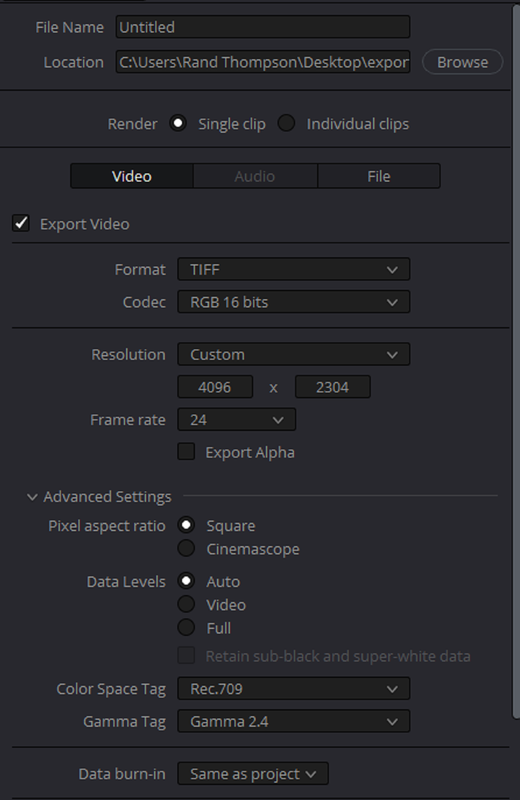Toggle the Export Video checkbox
Viewport: 520px width, 800px height.
pyautogui.click(x=21, y=223)
